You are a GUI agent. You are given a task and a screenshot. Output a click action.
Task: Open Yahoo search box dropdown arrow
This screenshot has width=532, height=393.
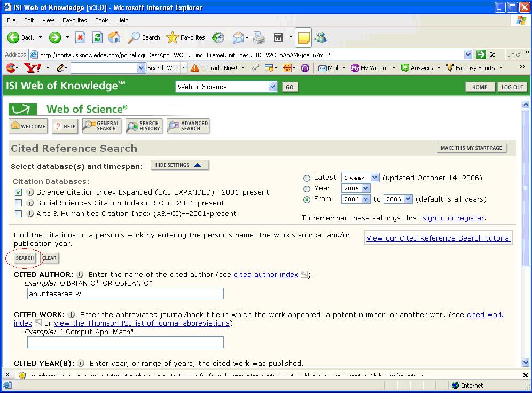pyautogui.click(x=142, y=68)
